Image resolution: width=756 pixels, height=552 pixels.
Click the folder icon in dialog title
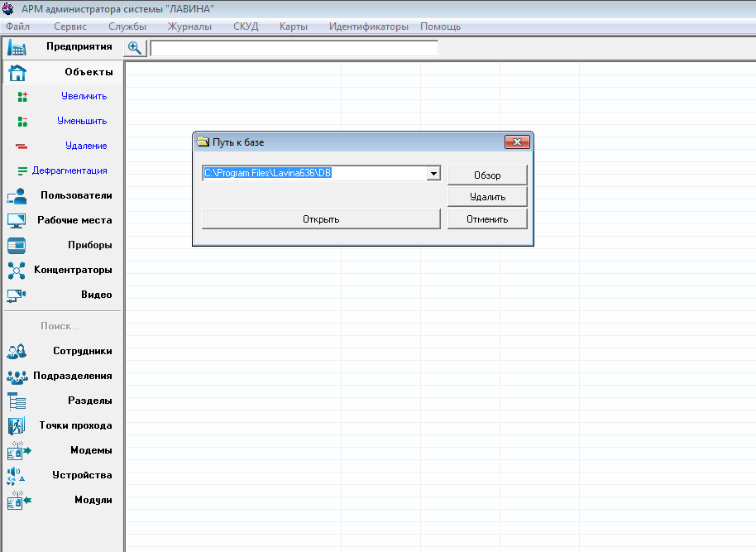(x=203, y=142)
